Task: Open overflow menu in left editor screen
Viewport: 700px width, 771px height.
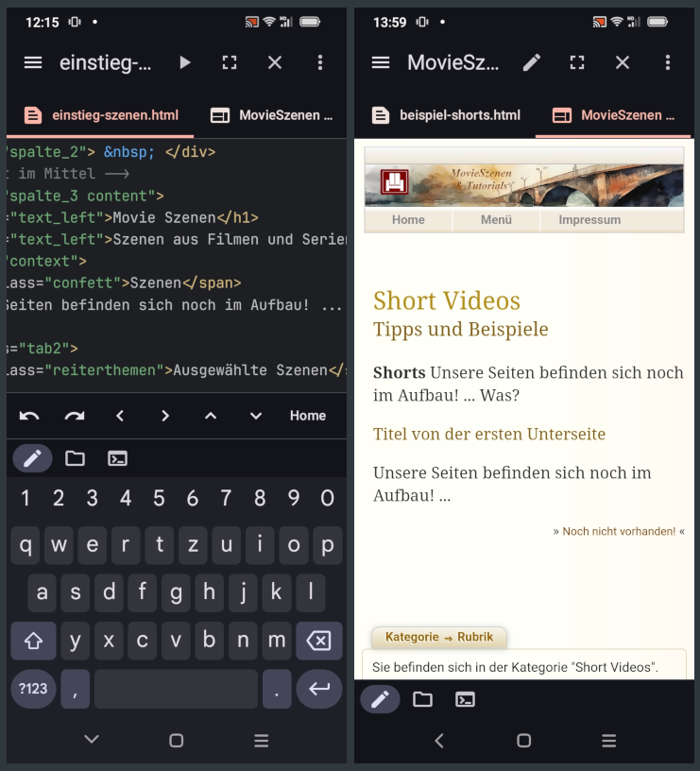Action: tap(320, 62)
